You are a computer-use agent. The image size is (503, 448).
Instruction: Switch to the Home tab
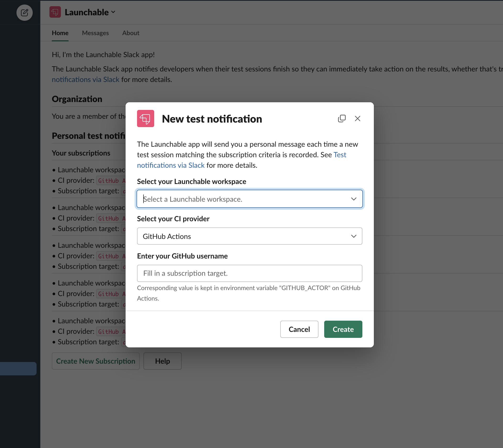pos(60,33)
